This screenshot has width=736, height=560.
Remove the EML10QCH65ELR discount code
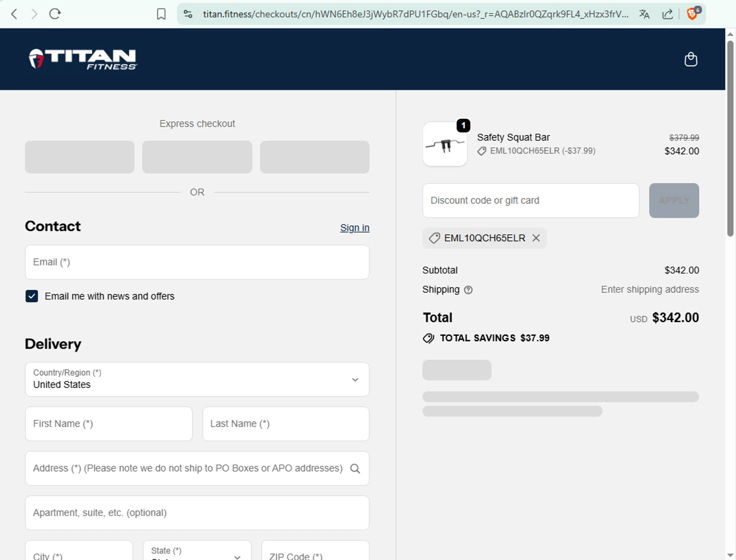(536, 238)
